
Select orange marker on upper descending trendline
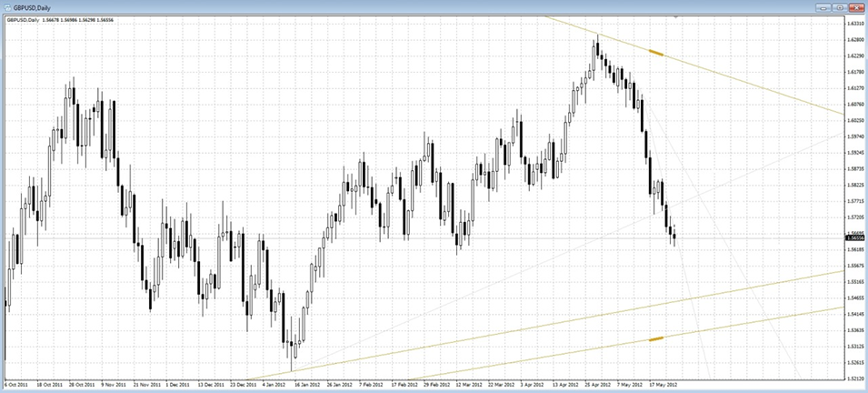click(656, 53)
